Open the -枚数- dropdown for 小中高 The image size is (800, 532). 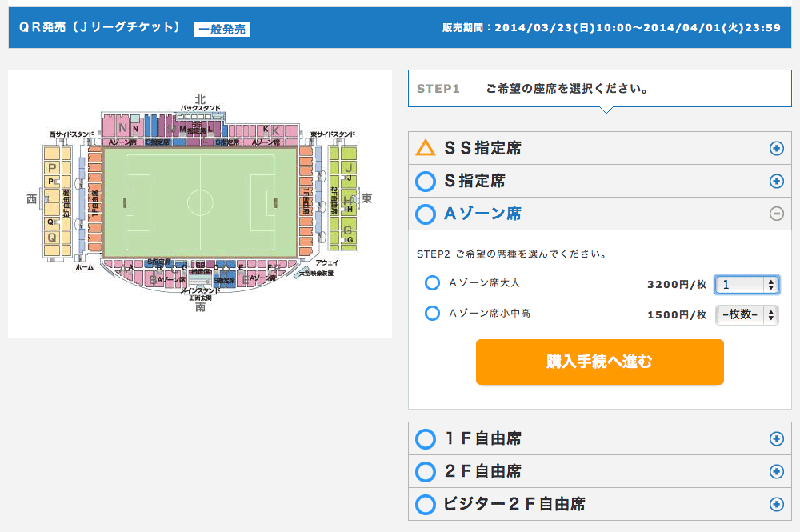pos(747,314)
